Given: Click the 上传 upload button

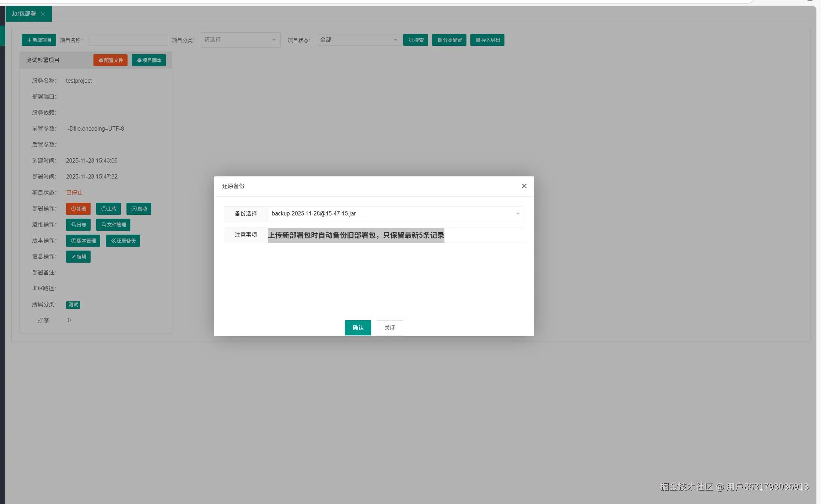Looking at the screenshot, I should [x=108, y=209].
